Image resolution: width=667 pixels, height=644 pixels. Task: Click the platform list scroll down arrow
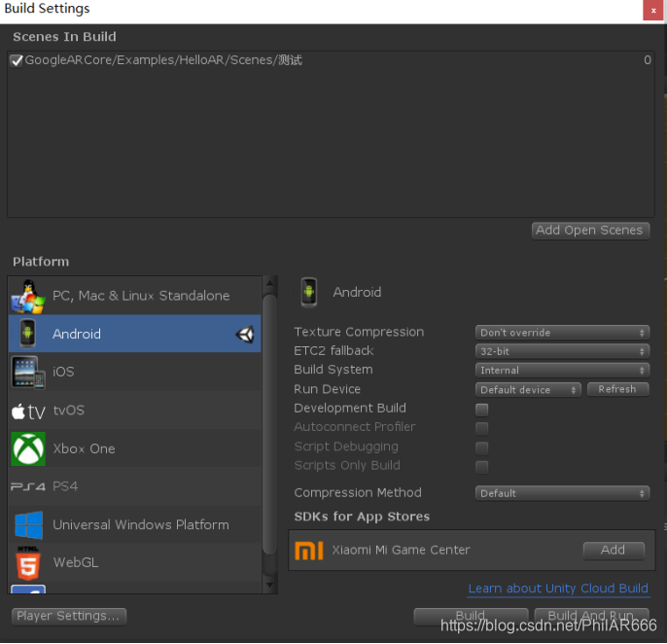pyautogui.click(x=269, y=586)
